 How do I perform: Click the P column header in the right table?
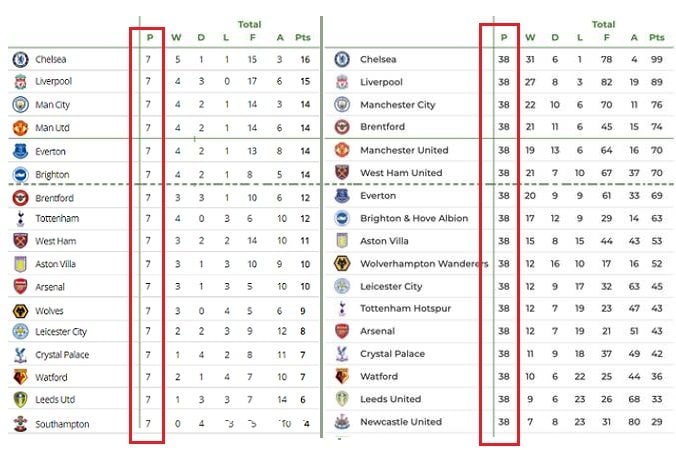pyautogui.click(x=504, y=38)
